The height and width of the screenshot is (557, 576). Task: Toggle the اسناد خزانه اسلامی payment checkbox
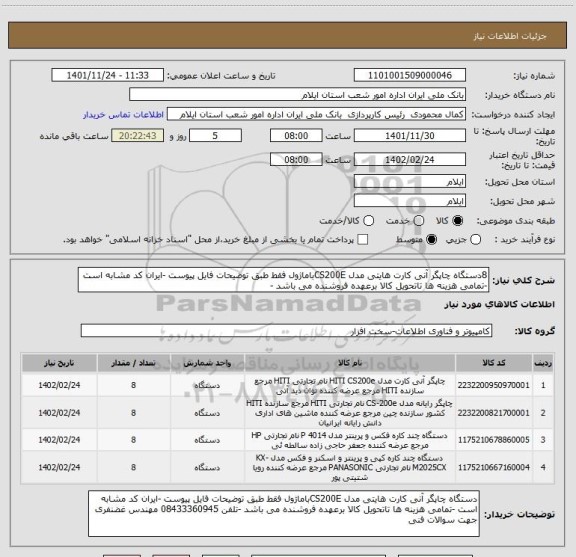[x=363, y=240]
